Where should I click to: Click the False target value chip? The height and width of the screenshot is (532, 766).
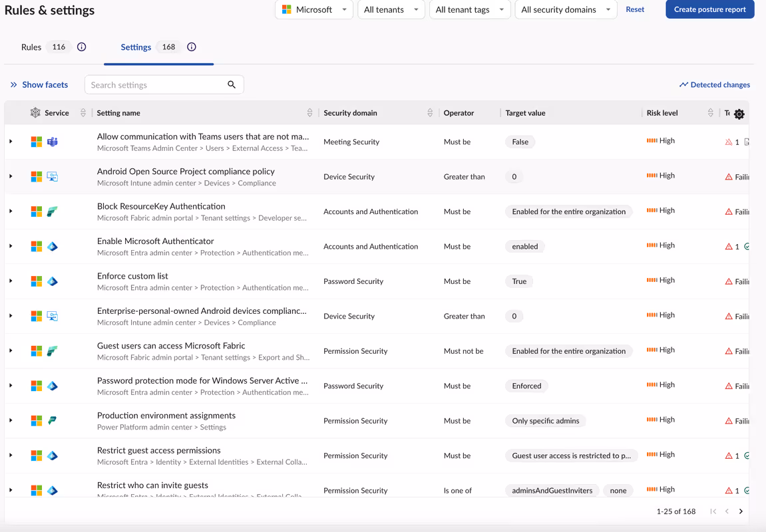pyautogui.click(x=520, y=142)
